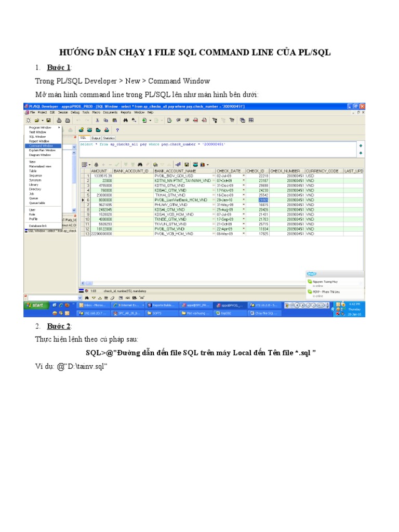Click the tile windows toolbar icon
The height and width of the screenshot is (532, 399).
(x=251, y=121)
